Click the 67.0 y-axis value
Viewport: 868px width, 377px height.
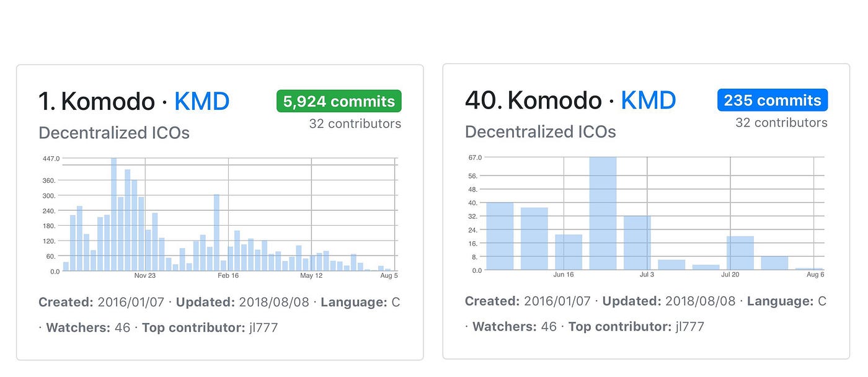[x=475, y=157]
